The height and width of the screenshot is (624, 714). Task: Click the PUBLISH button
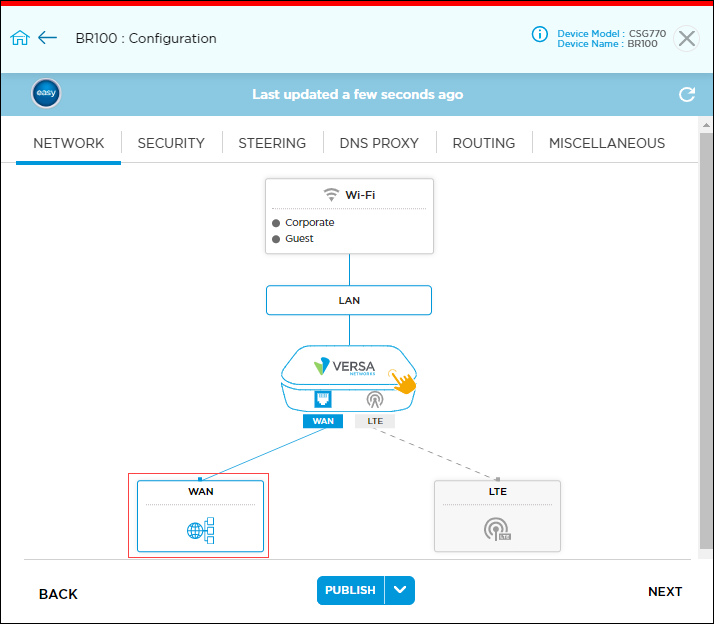[351, 590]
